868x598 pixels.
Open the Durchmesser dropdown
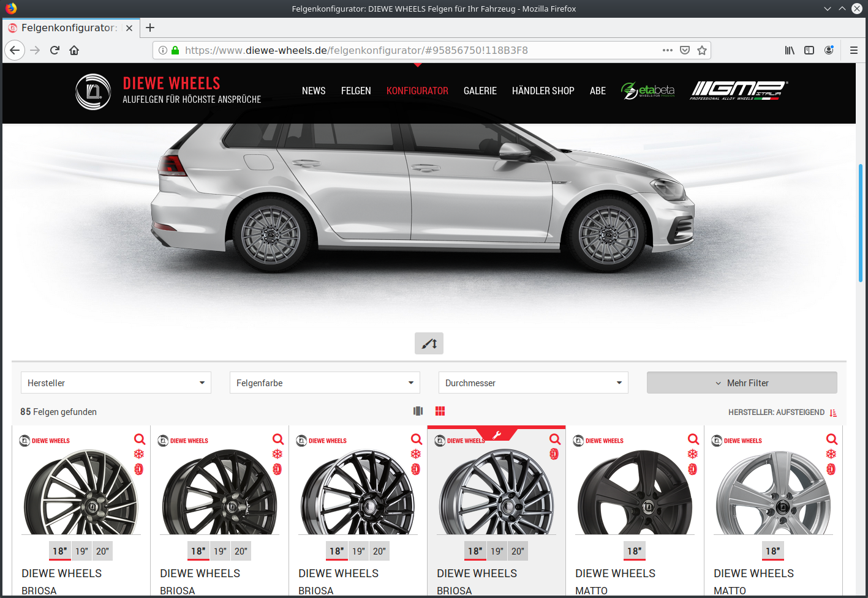coord(534,383)
